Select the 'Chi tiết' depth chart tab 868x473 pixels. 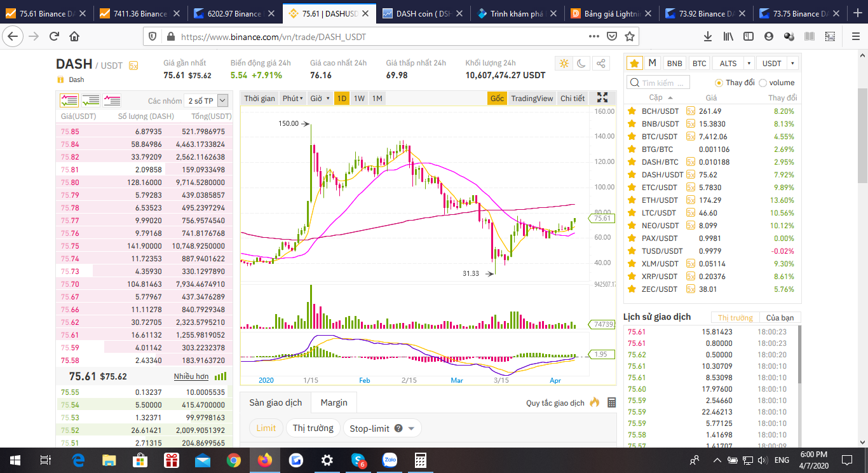click(x=573, y=98)
